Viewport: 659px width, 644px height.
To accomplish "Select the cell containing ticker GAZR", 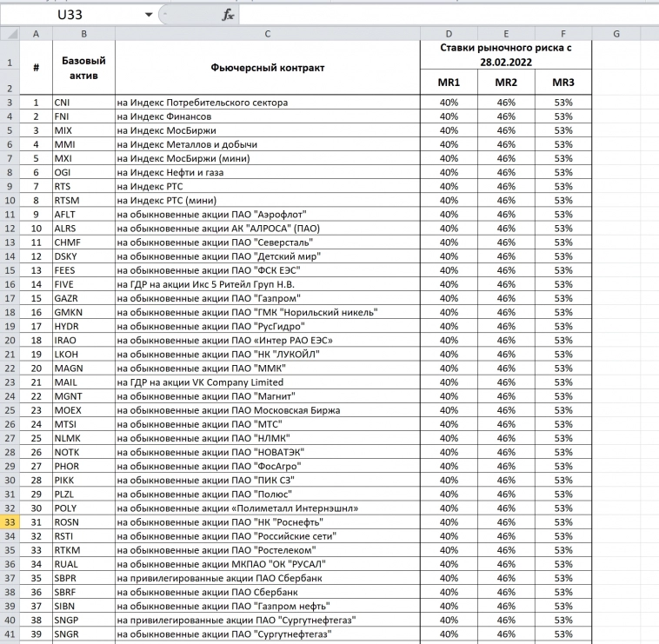I will point(83,298).
